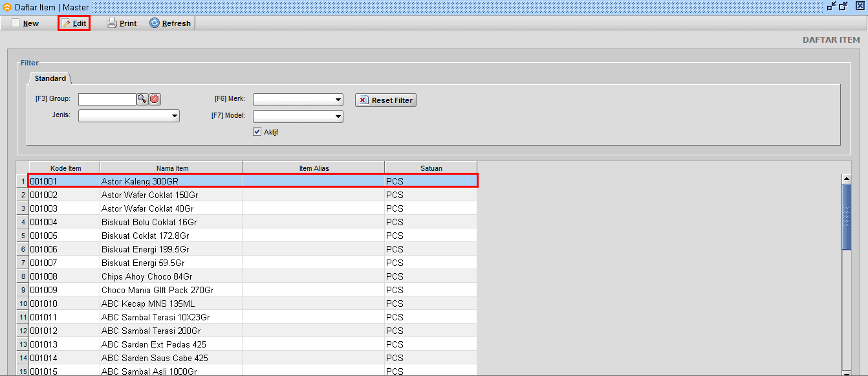Screen dimensions: 868x376
Task: Click item code 001013 cell
Action: [x=65, y=344]
